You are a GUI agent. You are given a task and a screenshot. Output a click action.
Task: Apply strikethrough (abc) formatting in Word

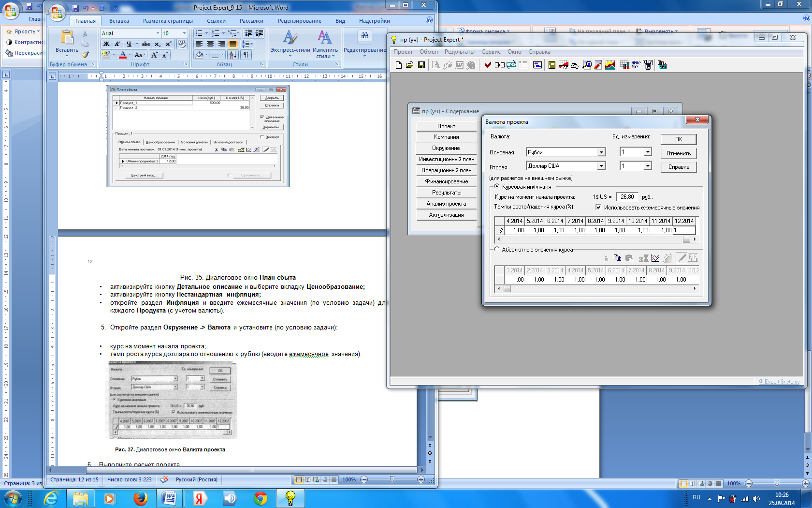pyautogui.click(x=146, y=44)
